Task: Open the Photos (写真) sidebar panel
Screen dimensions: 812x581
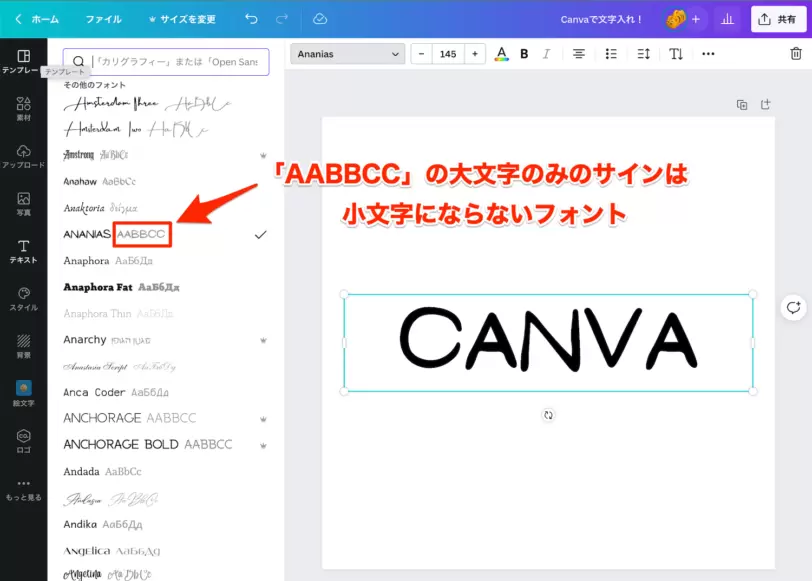Action: point(23,204)
